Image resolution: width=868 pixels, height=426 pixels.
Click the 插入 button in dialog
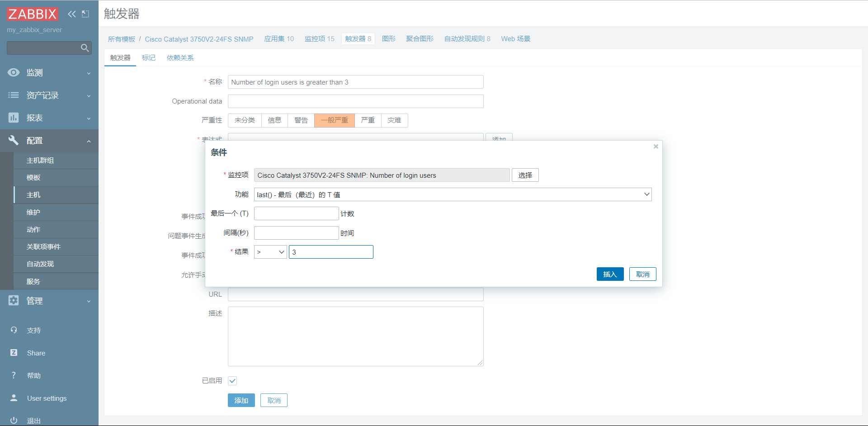(x=610, y=274)
